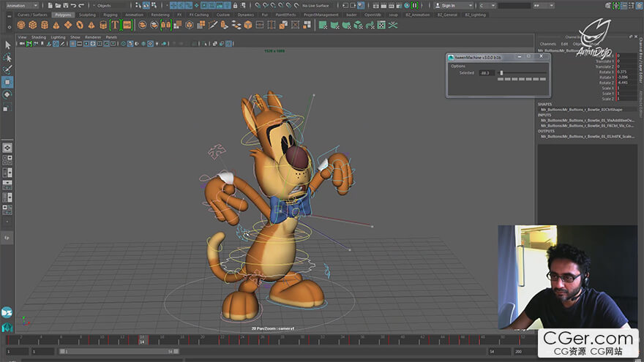
Task: Open the Animation menu set dropdown
Action: coord(22,5)
